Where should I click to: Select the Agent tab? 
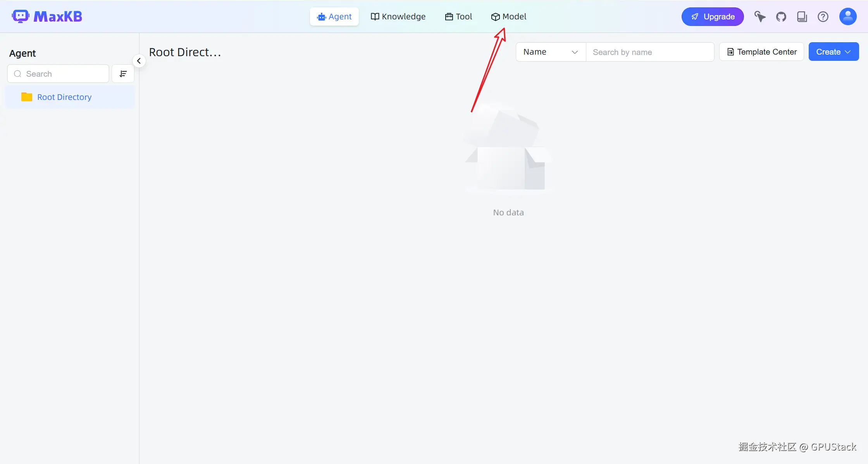pos(334,17)
